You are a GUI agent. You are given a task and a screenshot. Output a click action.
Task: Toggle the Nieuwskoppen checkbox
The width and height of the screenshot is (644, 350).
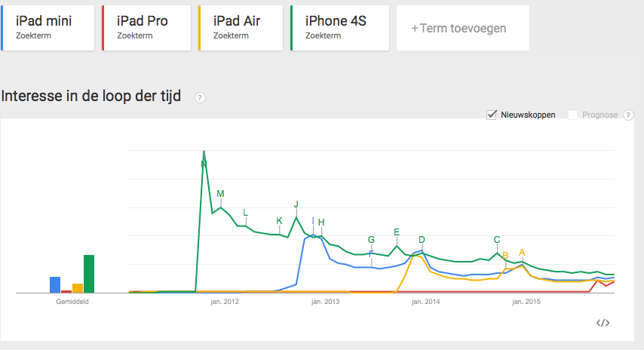[492, 115]
